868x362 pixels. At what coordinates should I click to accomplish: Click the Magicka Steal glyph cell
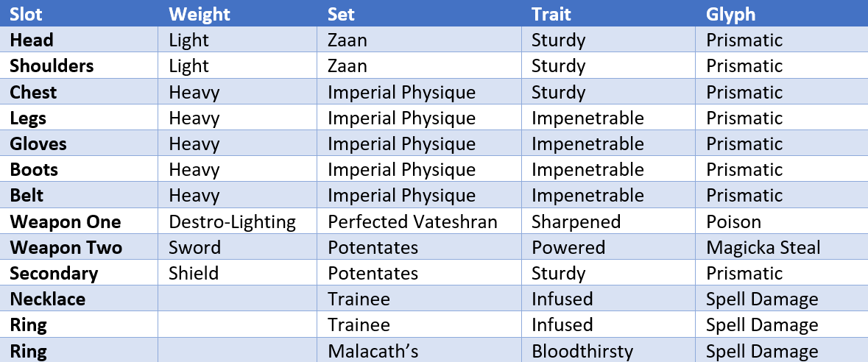pyautogui.click(x=782, y=247)
